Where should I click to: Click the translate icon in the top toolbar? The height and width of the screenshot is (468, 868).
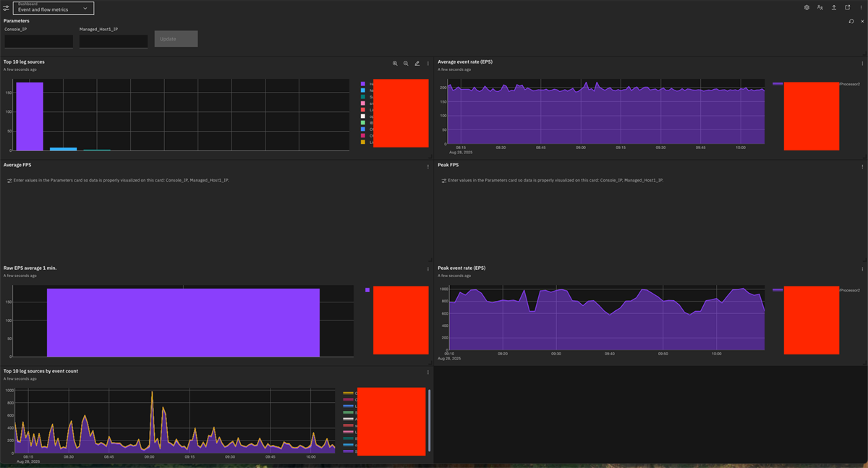click(820, 8)
